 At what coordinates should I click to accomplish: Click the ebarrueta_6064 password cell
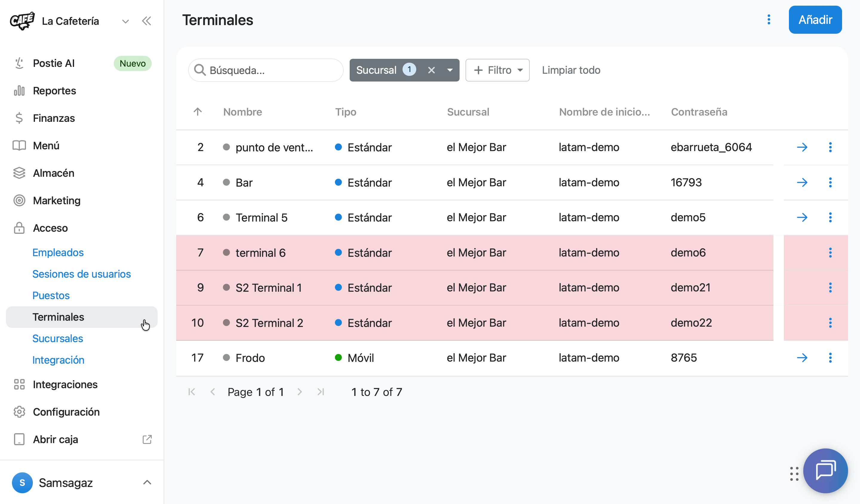(x=711, y=147)
